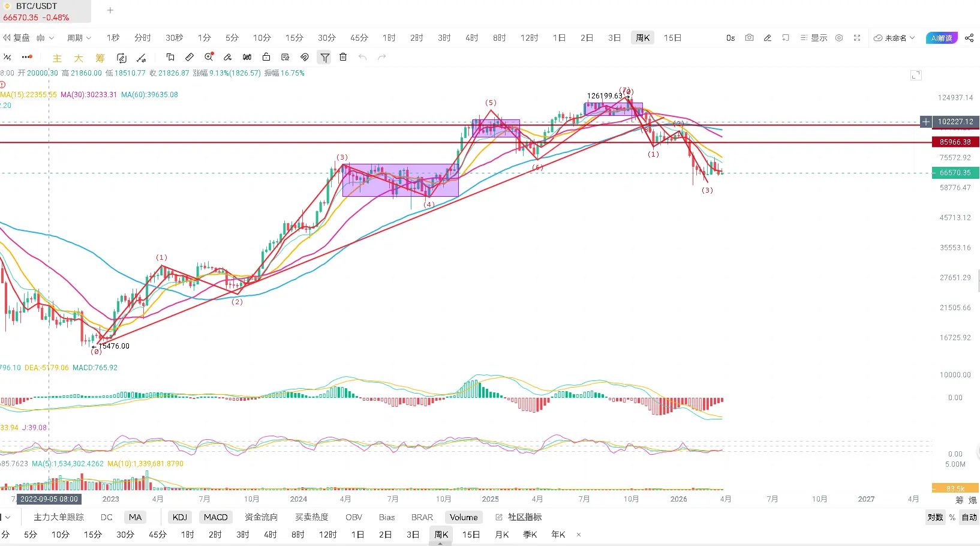
Task: Select the 分时 time-sharing timeframe
Action: pyautogui.click(x=143, y=38)
